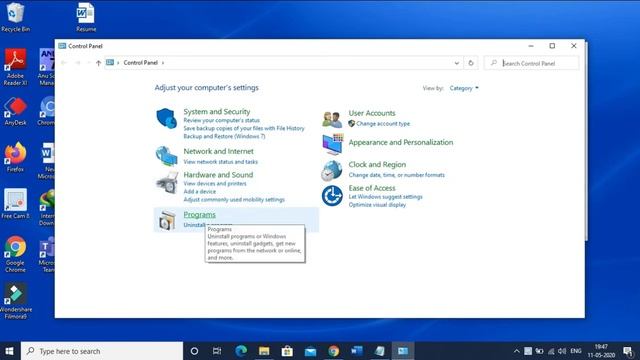
Task: Click View network status and tasks
Action: click(x=220, y=162)
